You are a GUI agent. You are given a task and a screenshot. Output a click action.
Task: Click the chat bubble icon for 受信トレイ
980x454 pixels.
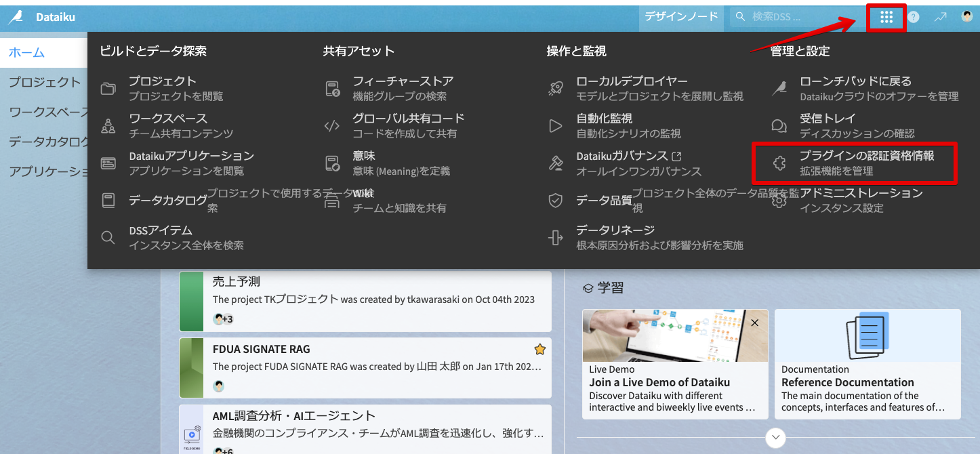(779, 125)
